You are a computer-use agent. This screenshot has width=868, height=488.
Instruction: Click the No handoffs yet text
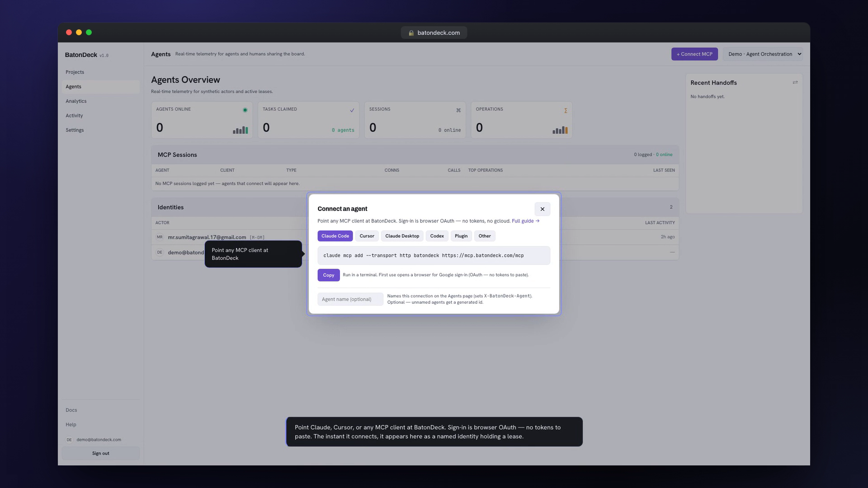[708, 97]
